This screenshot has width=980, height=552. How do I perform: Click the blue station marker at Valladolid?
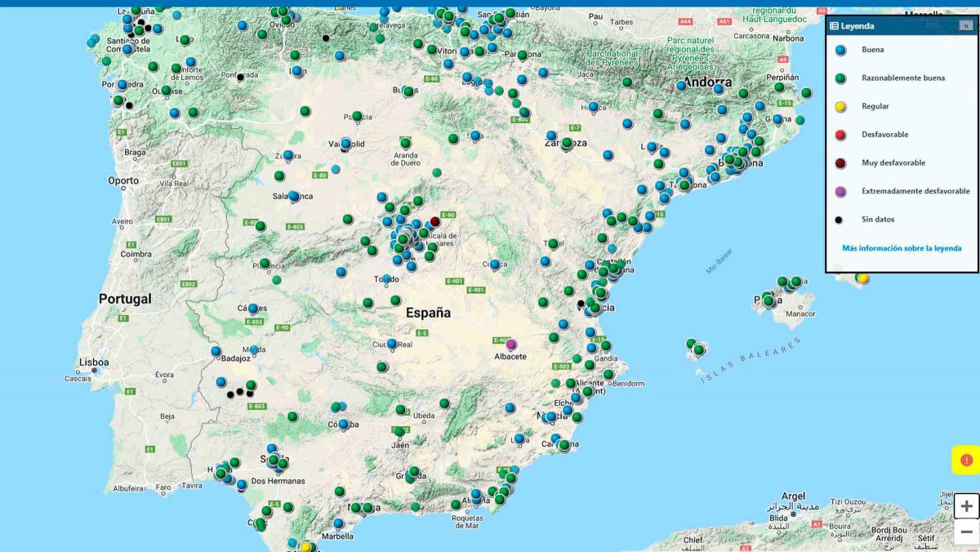(x=345, y=144)
